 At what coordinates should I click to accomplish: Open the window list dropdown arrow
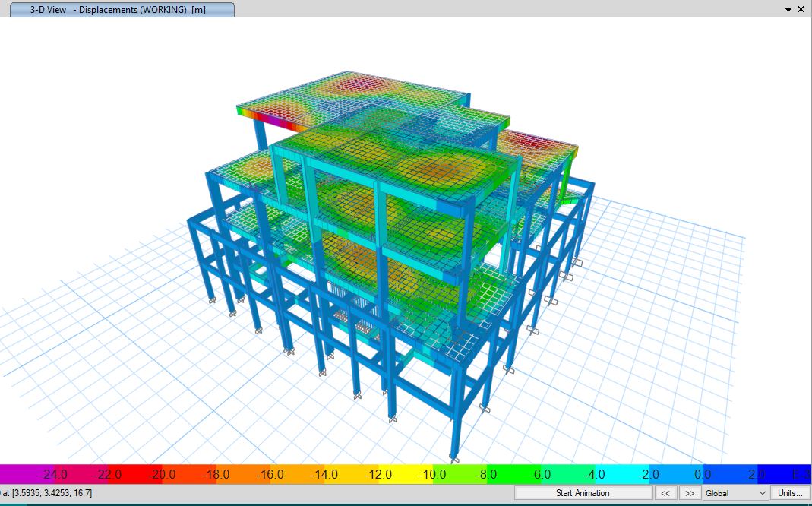pyautogui.click(x=788, y=9)
